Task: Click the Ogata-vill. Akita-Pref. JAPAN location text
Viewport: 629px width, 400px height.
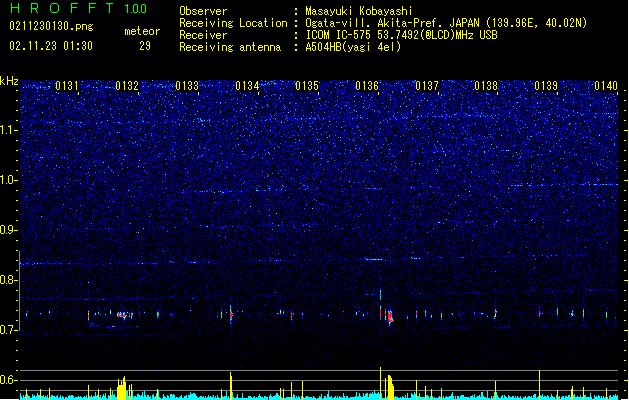Action: [446, 23]
